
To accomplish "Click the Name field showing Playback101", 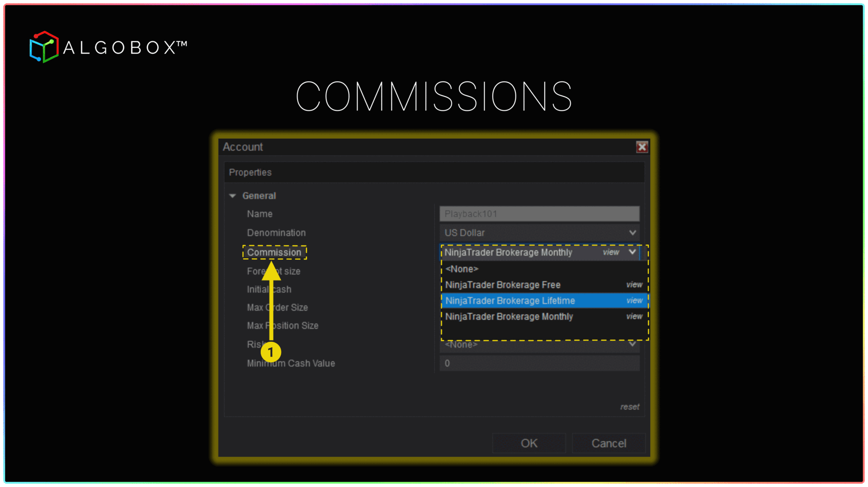I will tap(539, 214).
